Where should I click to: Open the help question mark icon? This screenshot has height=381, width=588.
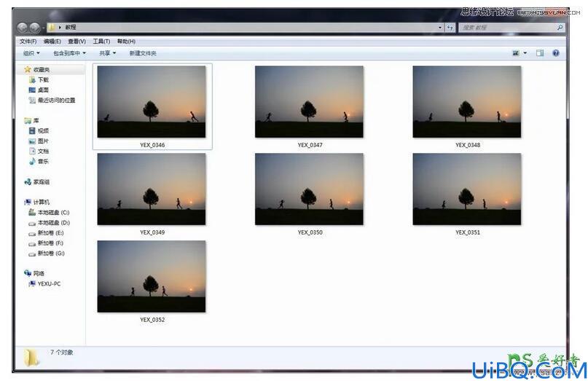[556, 53]
